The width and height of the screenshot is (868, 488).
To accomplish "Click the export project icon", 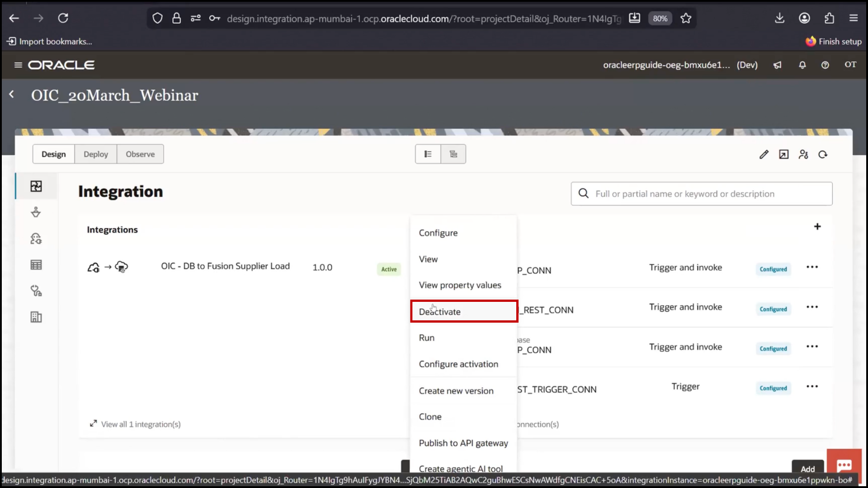I will click(783, 155).
